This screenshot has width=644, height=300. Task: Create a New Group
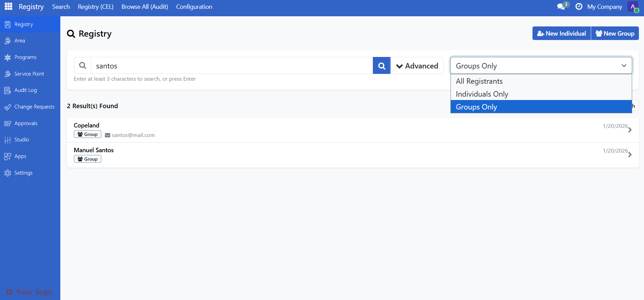coord(615,33)
